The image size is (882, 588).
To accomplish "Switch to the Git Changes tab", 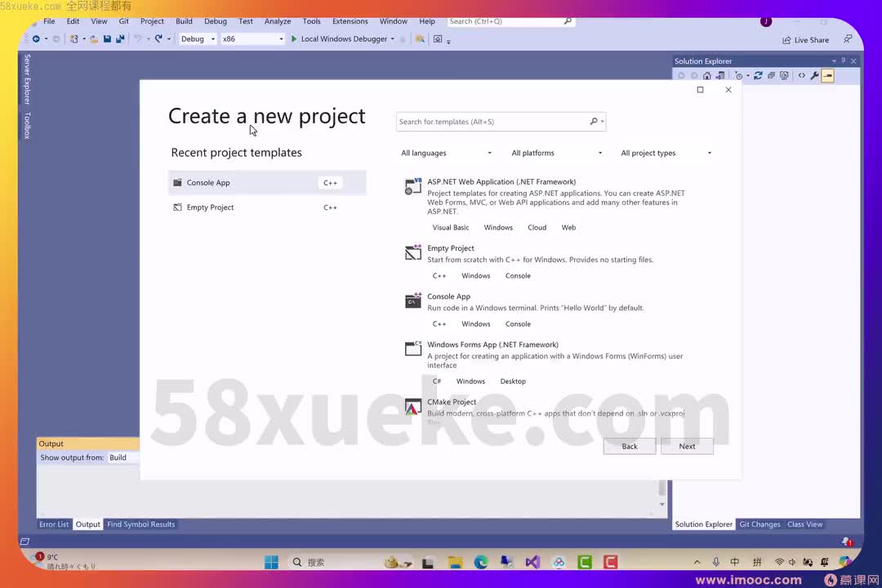I will [x=760, y=523].
